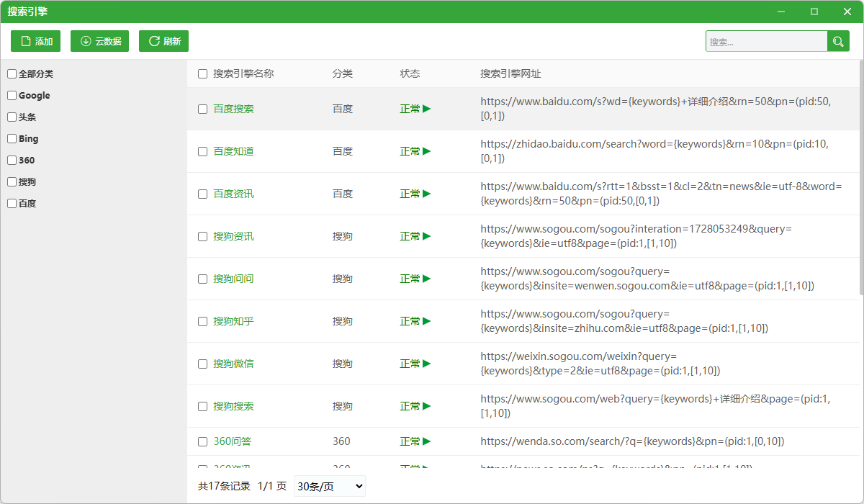Click the play triangle in 搜狗微信 row
Screen dimensions: 864x504
coord(427,364)
